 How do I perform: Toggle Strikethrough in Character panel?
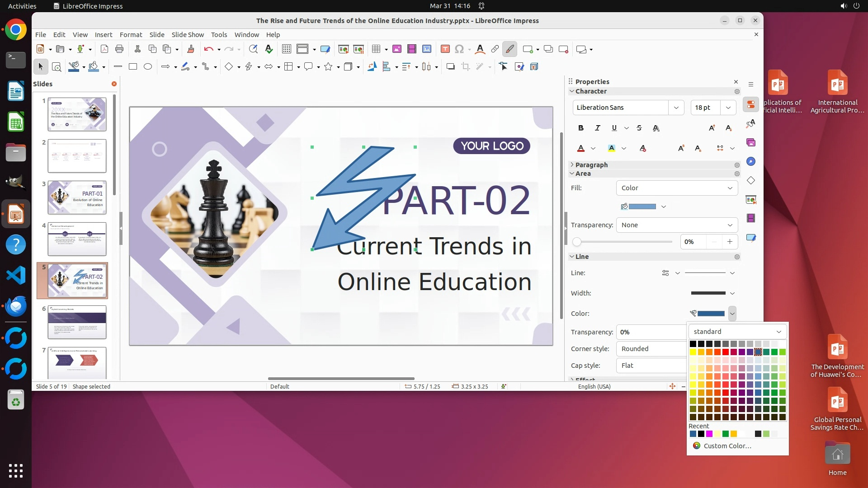[x=639, y=128]
